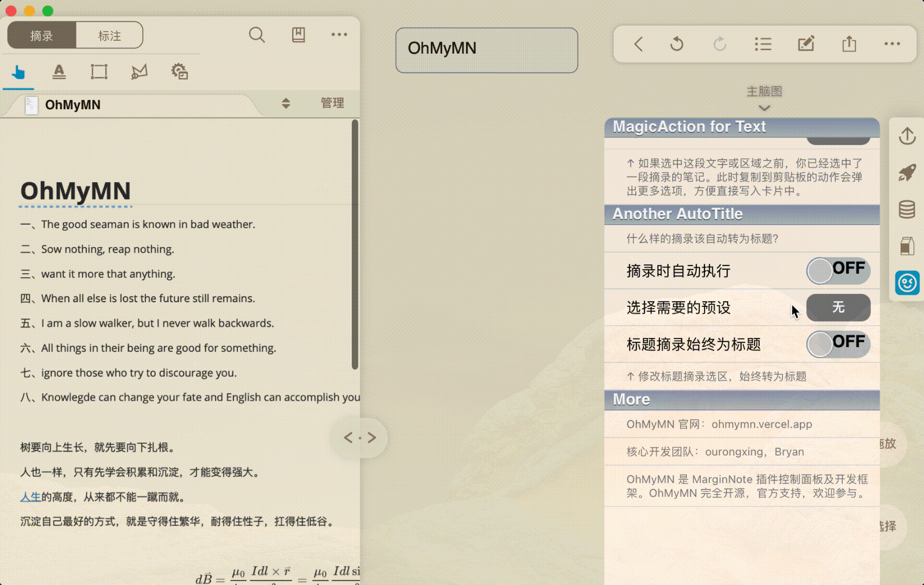Click 'The good seaman is known' line
Image resolution: width=924 pixels, height=585 pixels.
point(138,224)
